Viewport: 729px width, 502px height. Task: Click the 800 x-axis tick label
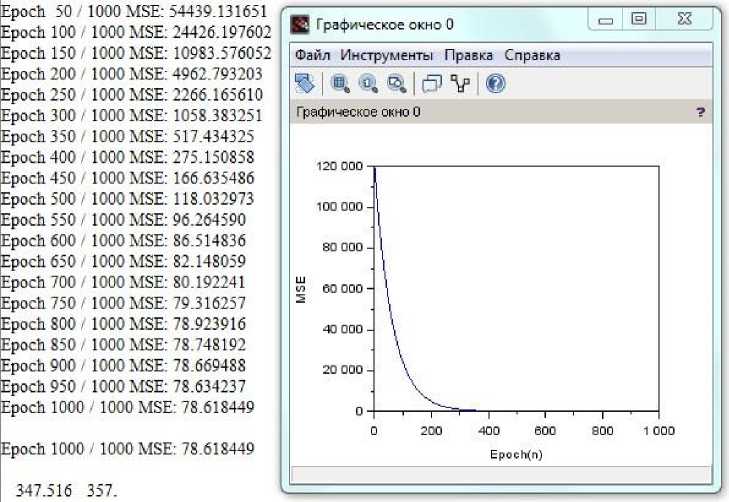pos(602,431)
